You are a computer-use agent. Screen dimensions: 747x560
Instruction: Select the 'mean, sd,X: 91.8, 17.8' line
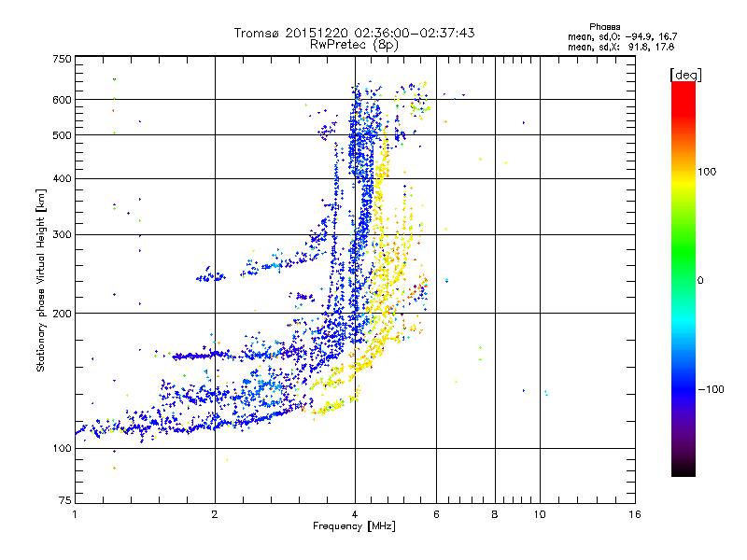(x=621, y=47)
